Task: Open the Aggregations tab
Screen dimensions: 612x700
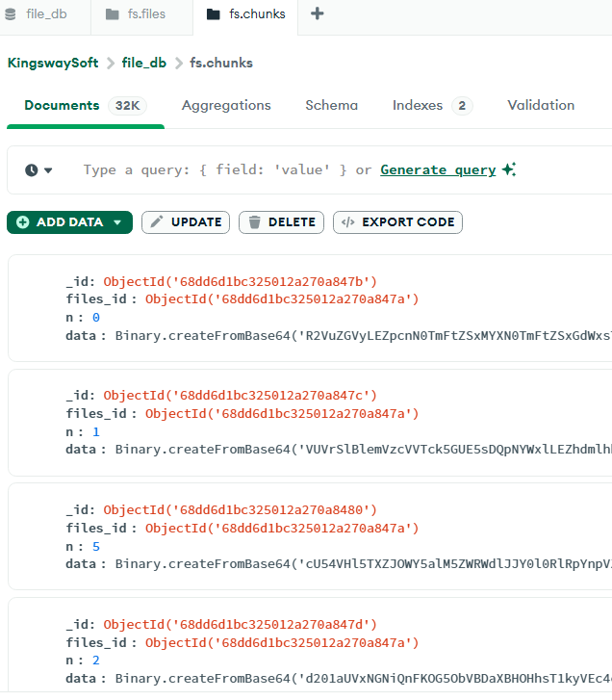Action: pyautogui.click(x=226, y=105)
